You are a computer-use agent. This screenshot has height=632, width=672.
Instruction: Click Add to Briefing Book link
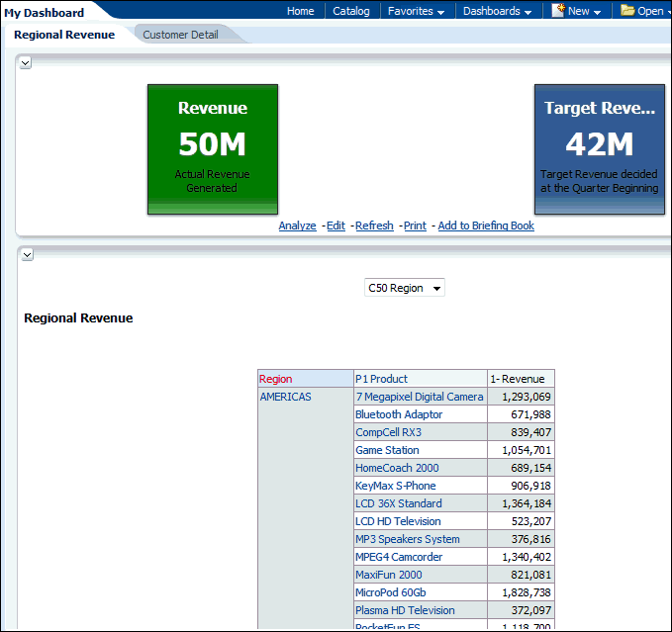pyautogui.click(x=486, y=226)
